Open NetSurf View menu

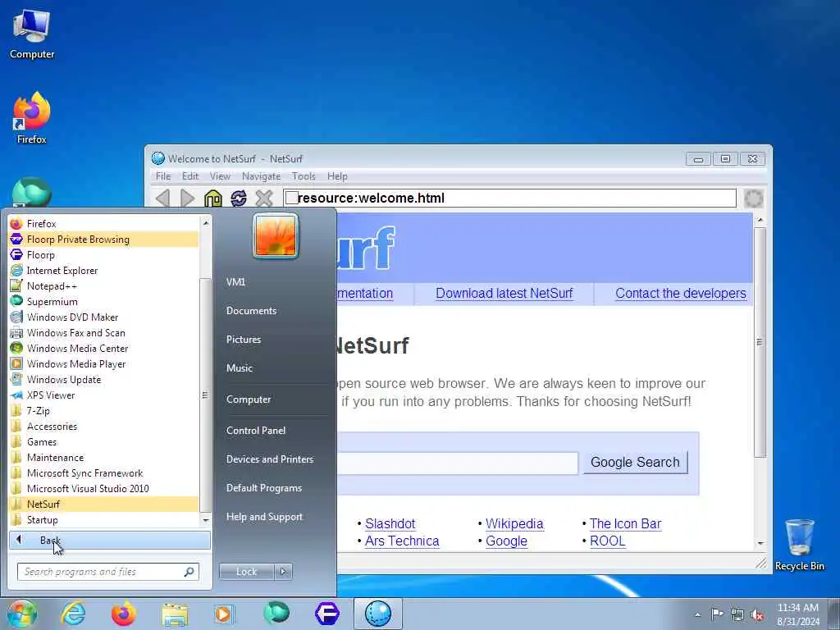coord(220,176)
